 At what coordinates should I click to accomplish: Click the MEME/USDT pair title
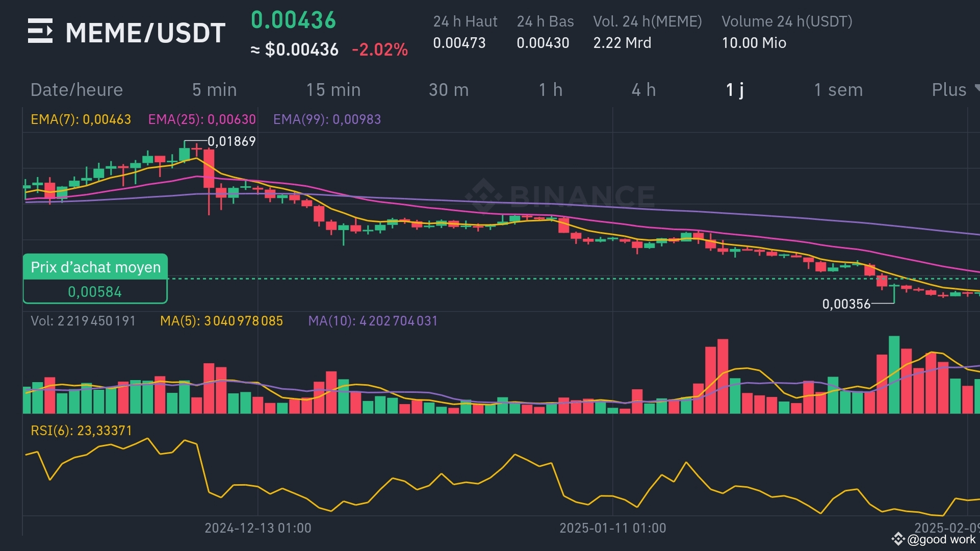coord(145,33)
